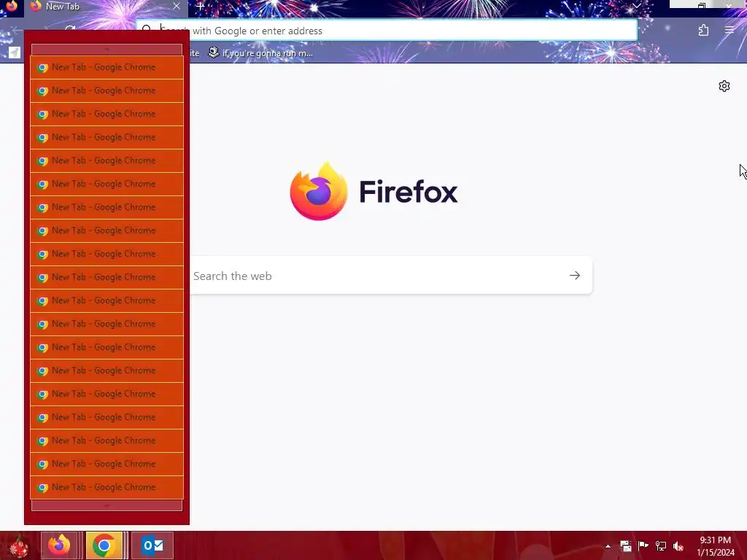Click the muted volume speaker icon

678,546
